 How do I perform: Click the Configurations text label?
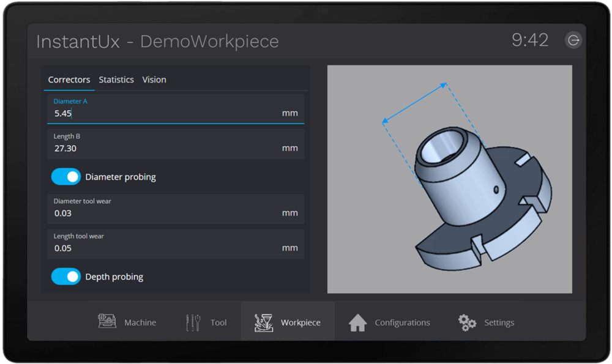point(402,322)
